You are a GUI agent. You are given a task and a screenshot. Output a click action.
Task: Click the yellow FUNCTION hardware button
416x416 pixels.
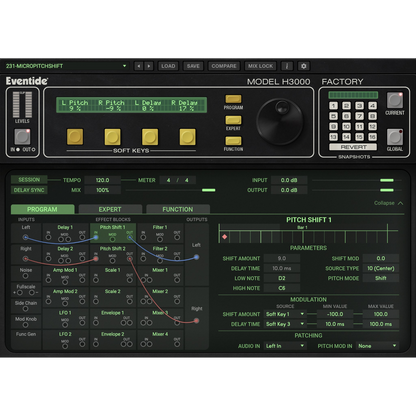coord(233,141)
